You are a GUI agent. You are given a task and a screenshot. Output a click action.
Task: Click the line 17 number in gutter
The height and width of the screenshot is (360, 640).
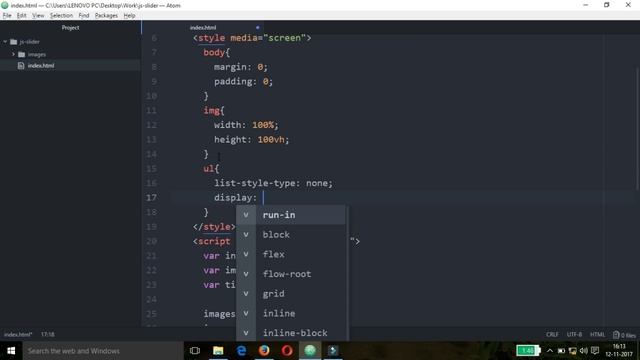tap(151, 198)
